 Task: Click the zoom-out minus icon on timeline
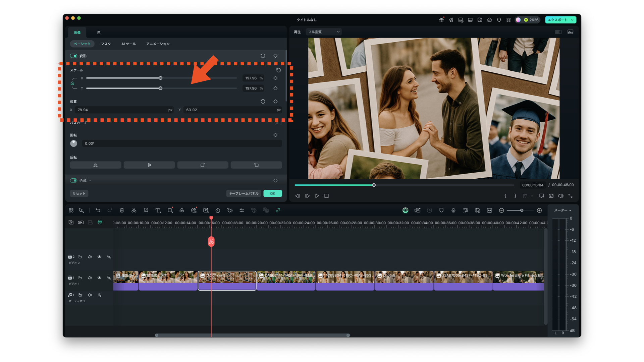pyautogui.click(x=501, y=210)
